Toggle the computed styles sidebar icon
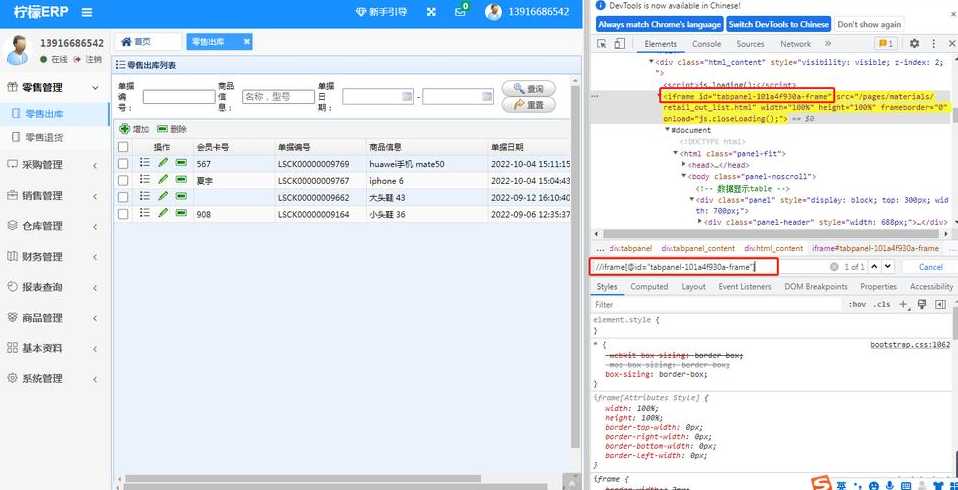958x490 pixels. click(940, 304)
